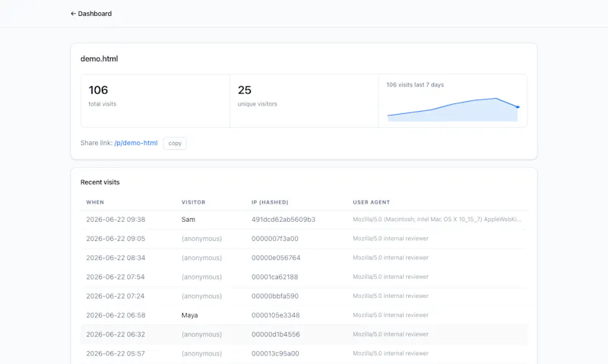
Task: Select the 2026-06-22 08:34 timestamp
Action: coord(116,258)
